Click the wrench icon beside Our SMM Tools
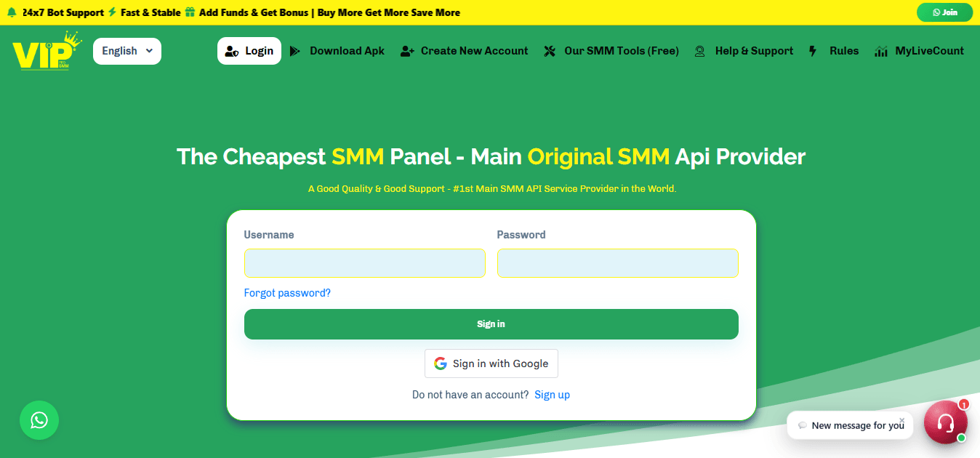980x458 pixels. click(x=550, y=51)
